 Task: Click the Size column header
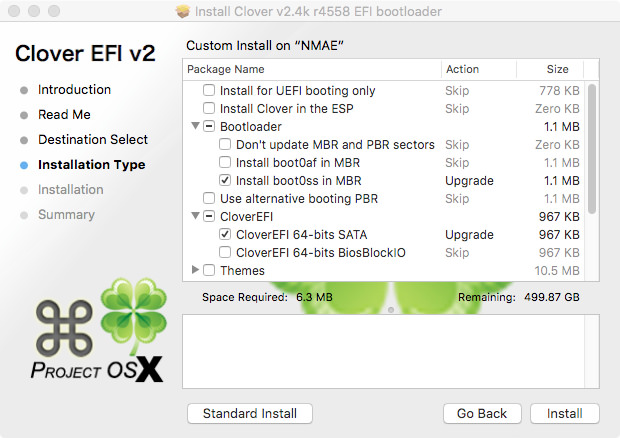[x=550, y=69]
